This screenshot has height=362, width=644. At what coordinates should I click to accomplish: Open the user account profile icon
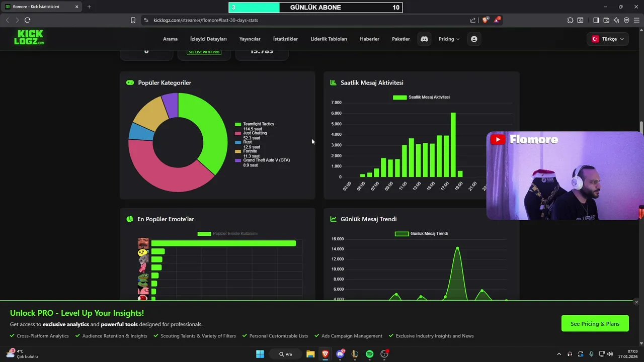coord(474,39)
